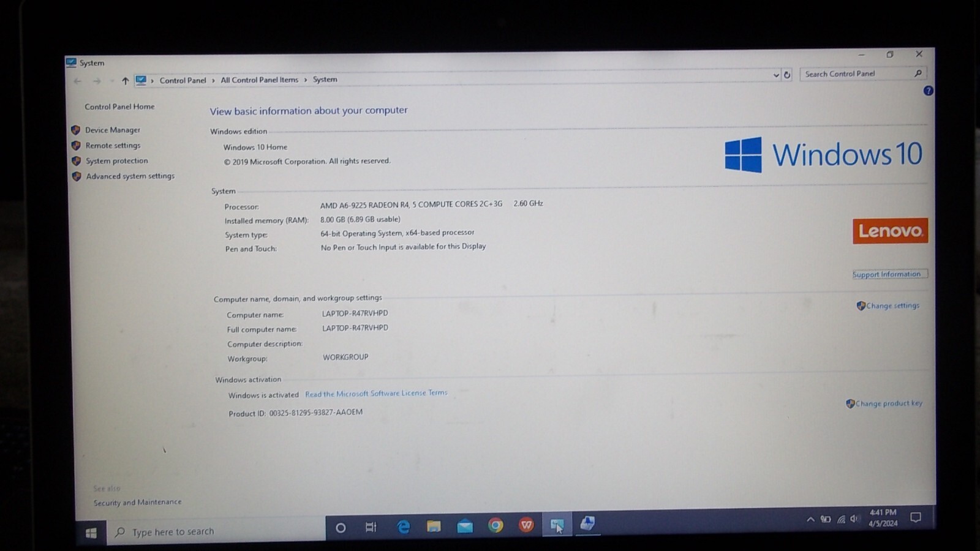Click the taskbar search box
Screen dimensions: 980x551
click(x=216, y=531)
